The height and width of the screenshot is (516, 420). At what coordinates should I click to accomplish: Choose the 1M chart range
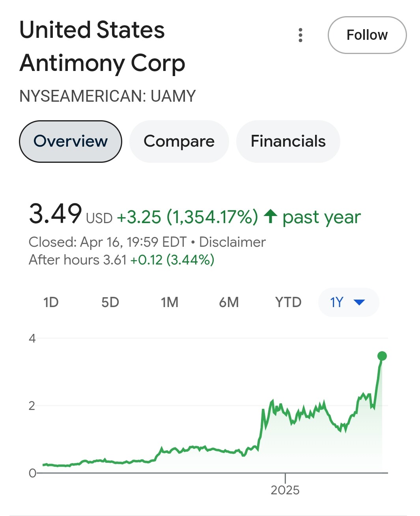[170, 302]
